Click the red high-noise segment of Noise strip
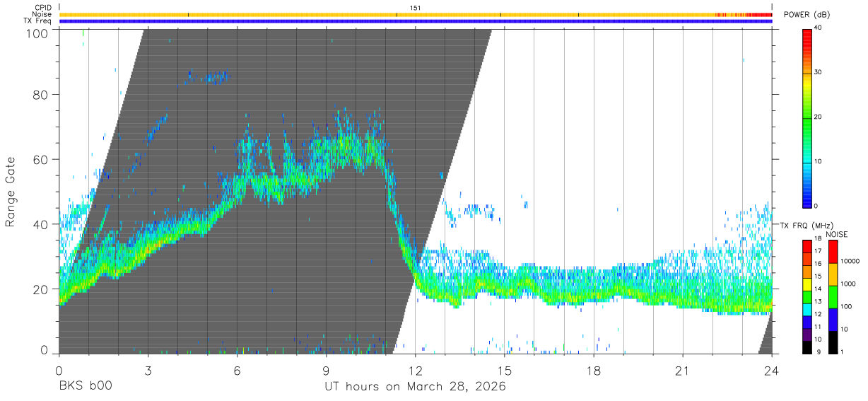Viewport: 868px width, 401px height. (x=761, y=14)
